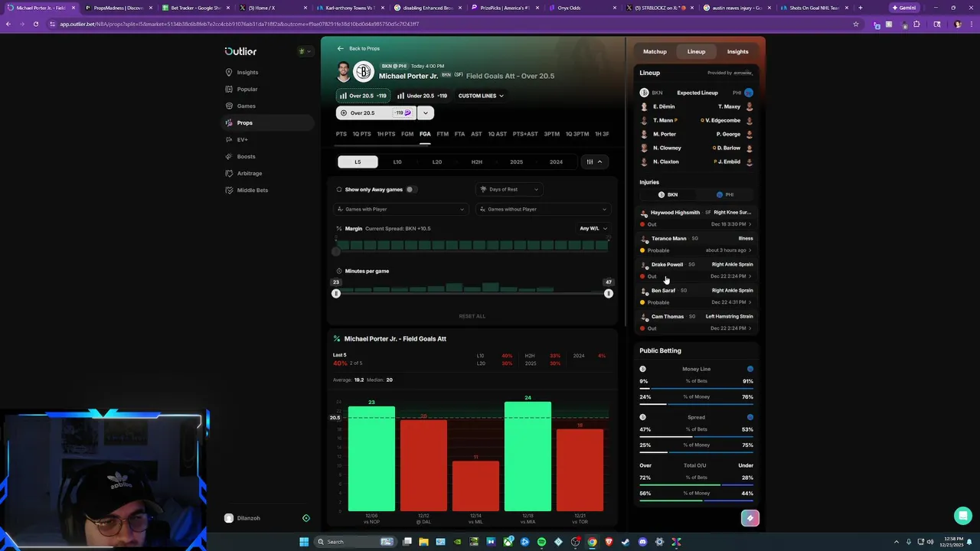Select the 2025 season filter
The height and width of the screenshot is (551, 980).
517,161
